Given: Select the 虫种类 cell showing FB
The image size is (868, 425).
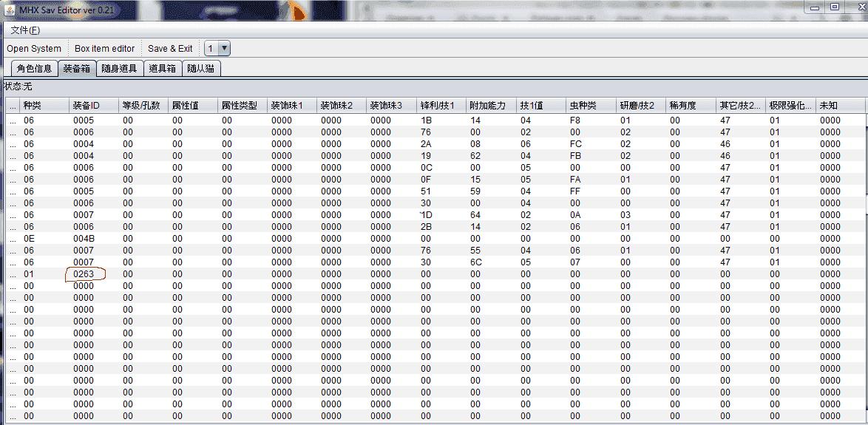Looking at the screenshot, I should (591, 155).
